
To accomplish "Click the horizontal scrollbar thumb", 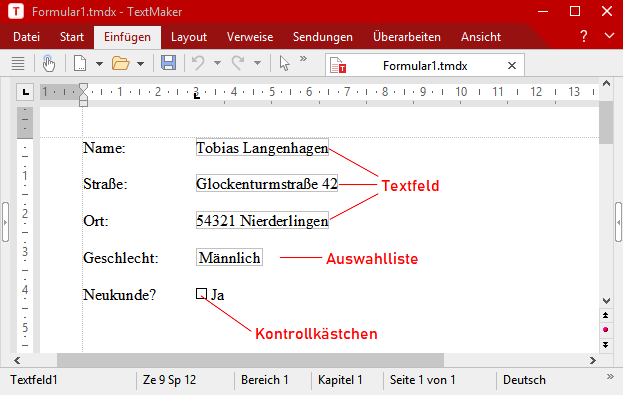I will click(250, 360).
